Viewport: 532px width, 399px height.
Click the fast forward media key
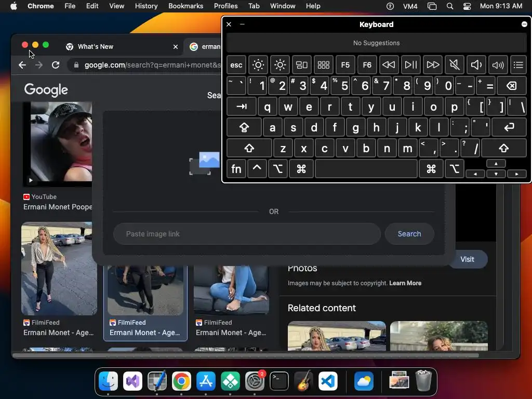[433, 65]
